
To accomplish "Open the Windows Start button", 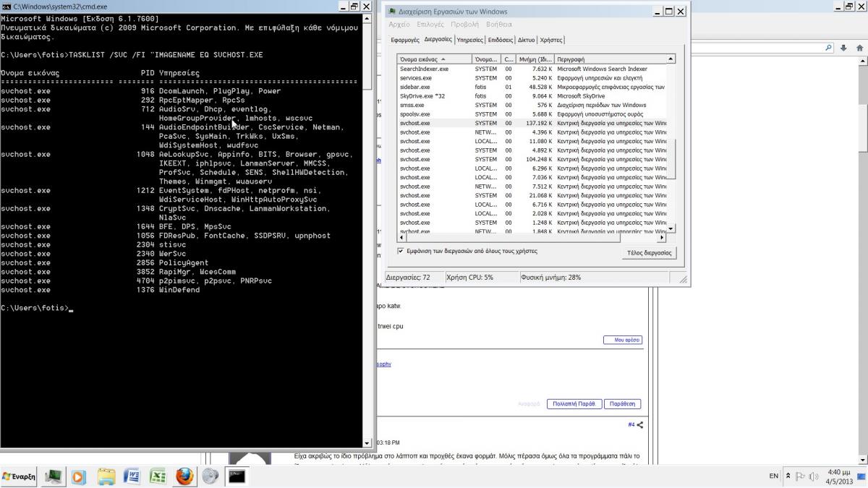I will pos(20,476).
